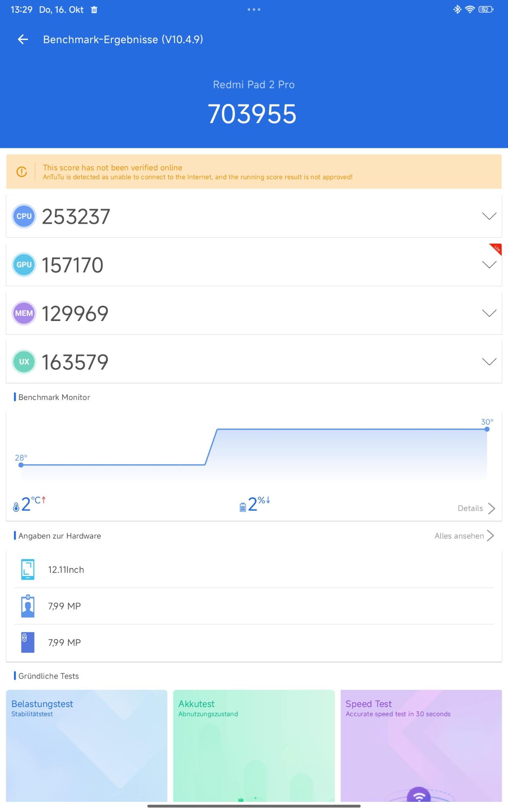The image size is (508, 812).
Task: Tap the rear camera icon
Action: 28,642
